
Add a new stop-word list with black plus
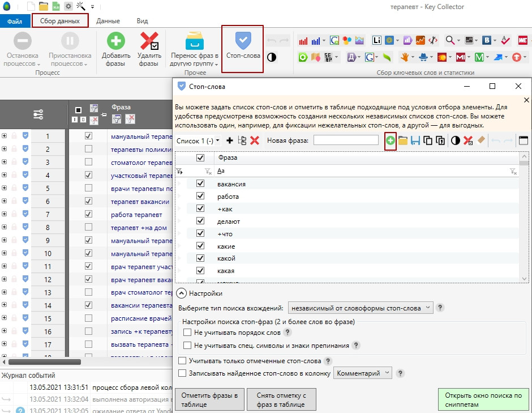click(x=229, y=140)
